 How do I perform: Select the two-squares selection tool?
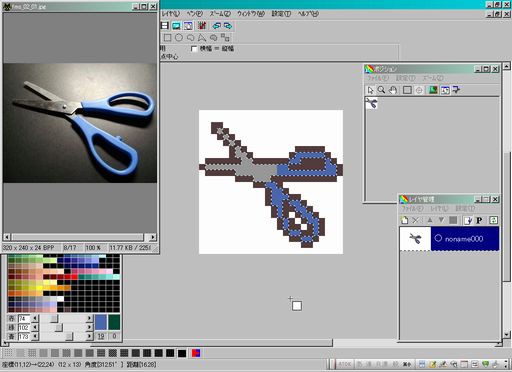coord(225,38)
